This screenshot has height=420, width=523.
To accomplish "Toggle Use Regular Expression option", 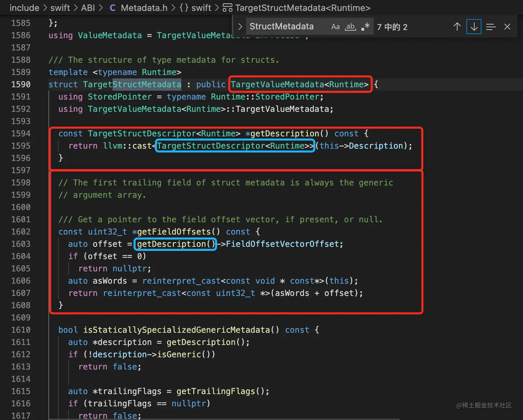I will click(365, 27).
